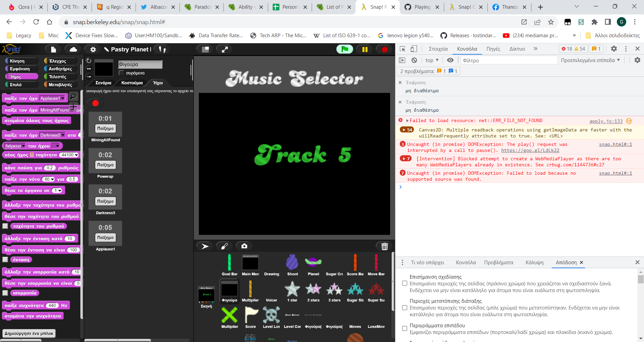Open the project file menu icon
The image size is (644, 342).
[x=53, y=49]
